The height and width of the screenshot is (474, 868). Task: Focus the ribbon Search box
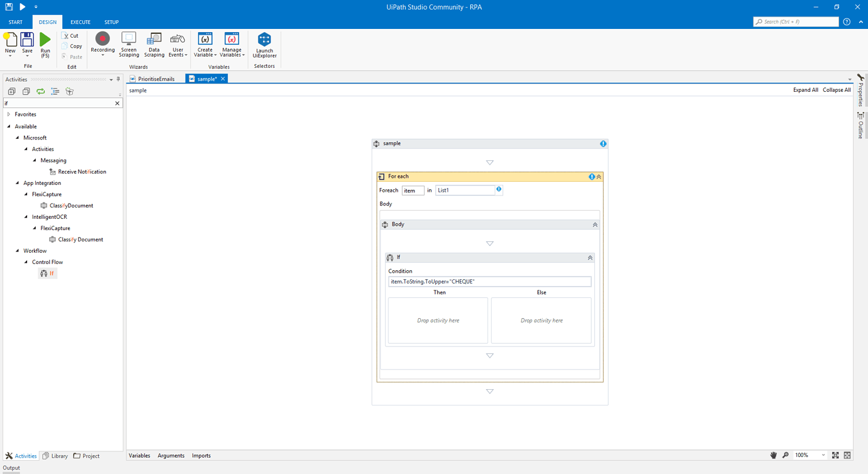point(796,22)
